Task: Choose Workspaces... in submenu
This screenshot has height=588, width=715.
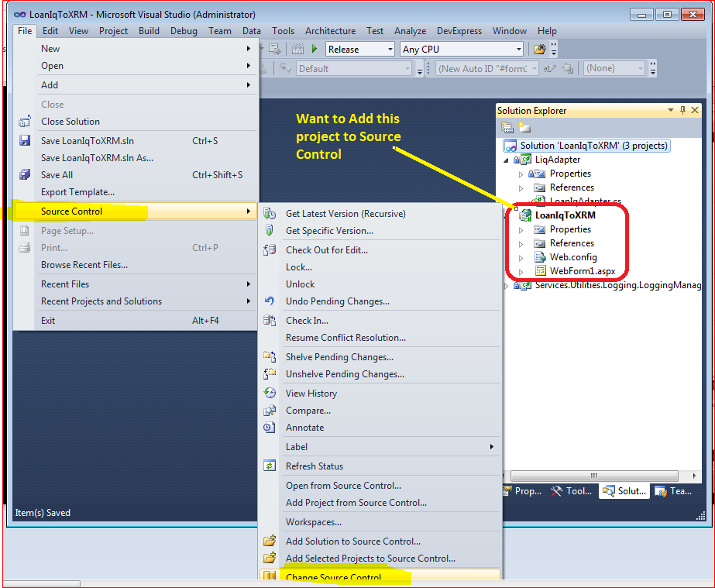Action: point(380,521)
